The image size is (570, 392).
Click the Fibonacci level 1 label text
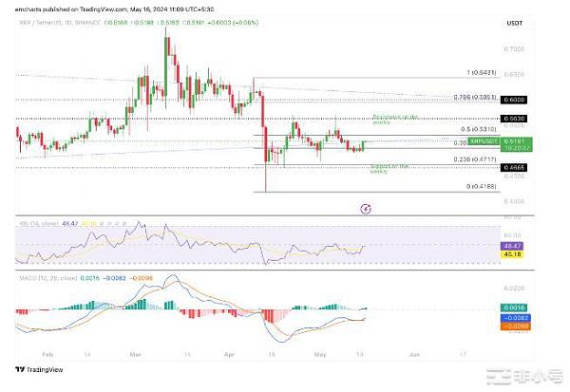[x=482, y=73]
